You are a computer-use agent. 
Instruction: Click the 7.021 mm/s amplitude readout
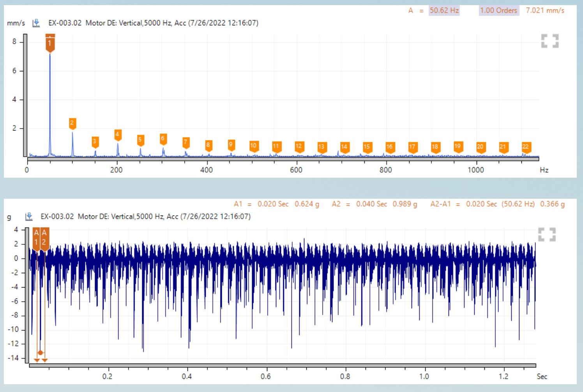coord(545,11)
